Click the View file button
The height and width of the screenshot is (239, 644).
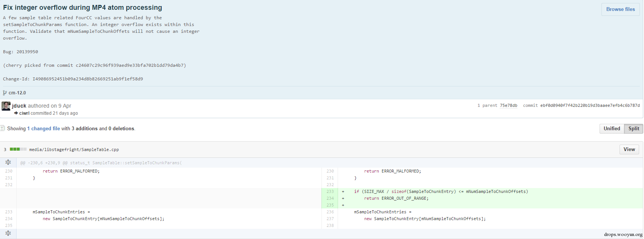point(629,150)
